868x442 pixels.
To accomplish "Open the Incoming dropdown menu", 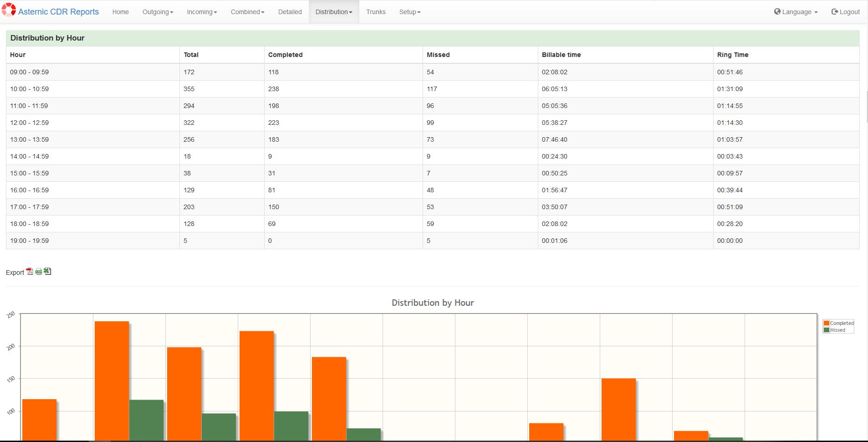I will coord(202,12).
